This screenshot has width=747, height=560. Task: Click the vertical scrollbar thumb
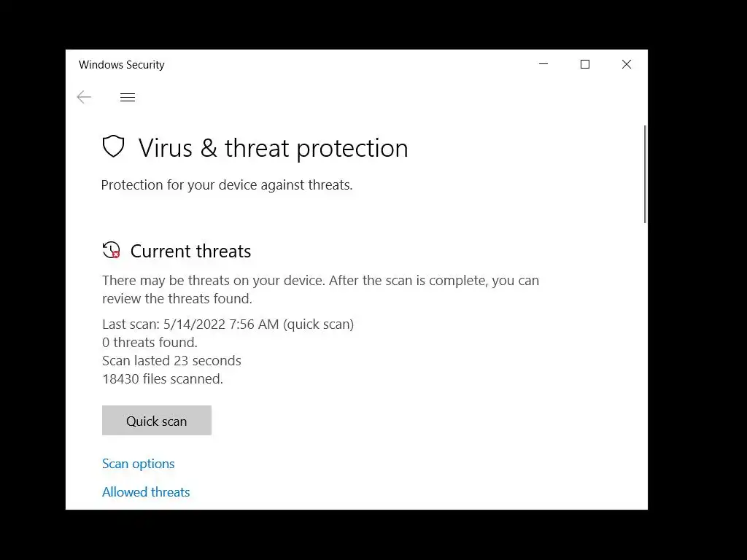coord(645,174)
